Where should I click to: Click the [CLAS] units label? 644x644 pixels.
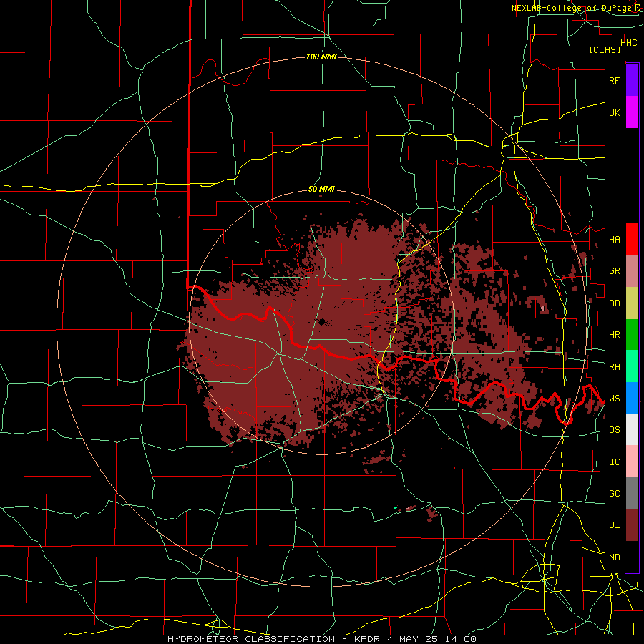[605, 49]
